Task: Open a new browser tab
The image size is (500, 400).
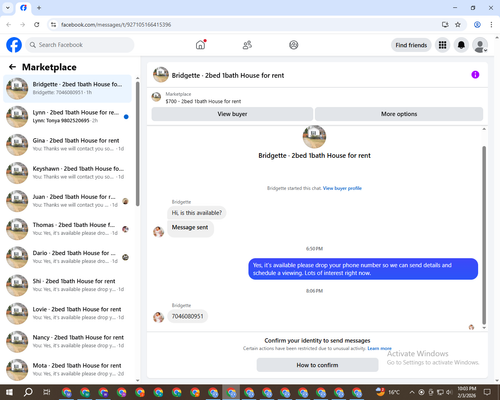Action: coord(39,8)
